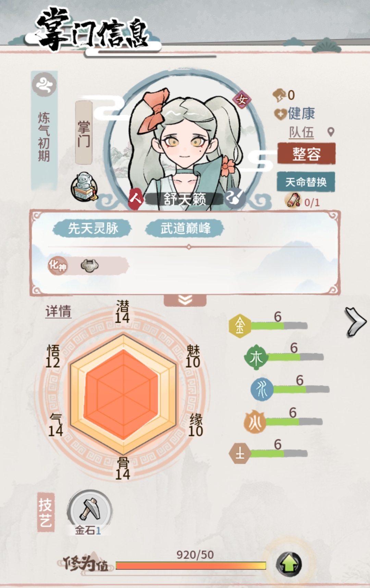Select the 先天灵脉 trait tag
The height and width of the screenshot is (588, 370).
click(92, 228)
